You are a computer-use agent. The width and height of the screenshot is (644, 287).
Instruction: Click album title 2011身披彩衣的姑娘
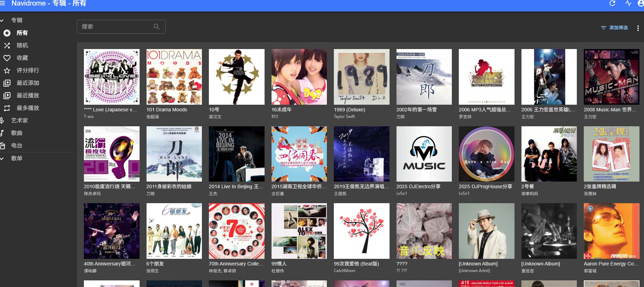[x=169, y=186]
